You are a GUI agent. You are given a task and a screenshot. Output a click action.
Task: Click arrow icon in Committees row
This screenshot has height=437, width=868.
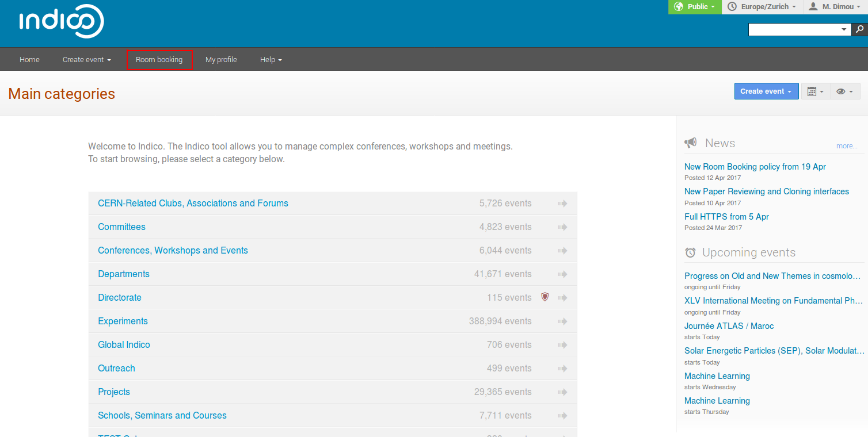(562, 227)
